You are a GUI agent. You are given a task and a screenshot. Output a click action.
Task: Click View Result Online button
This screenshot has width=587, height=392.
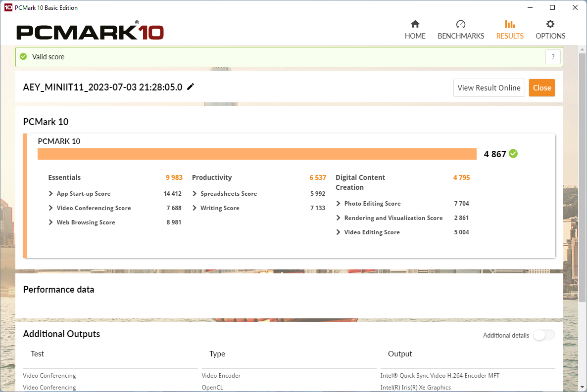pyautogui.click(x=489, y=88)
